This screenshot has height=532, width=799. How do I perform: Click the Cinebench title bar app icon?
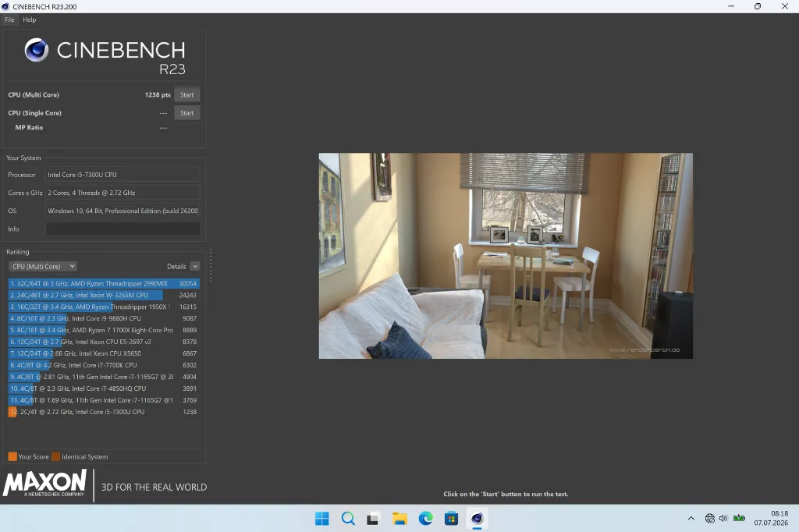point(5,6)
